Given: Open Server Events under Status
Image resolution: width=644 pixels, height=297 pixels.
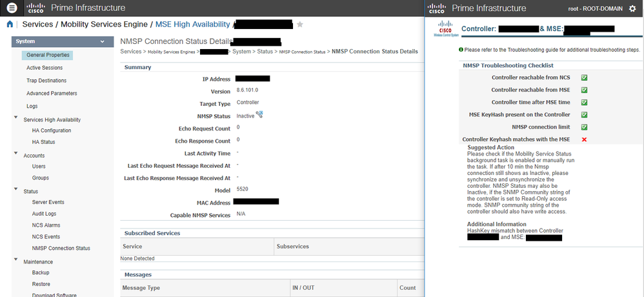Looking at the screenshot, I should tap(48, 202).
